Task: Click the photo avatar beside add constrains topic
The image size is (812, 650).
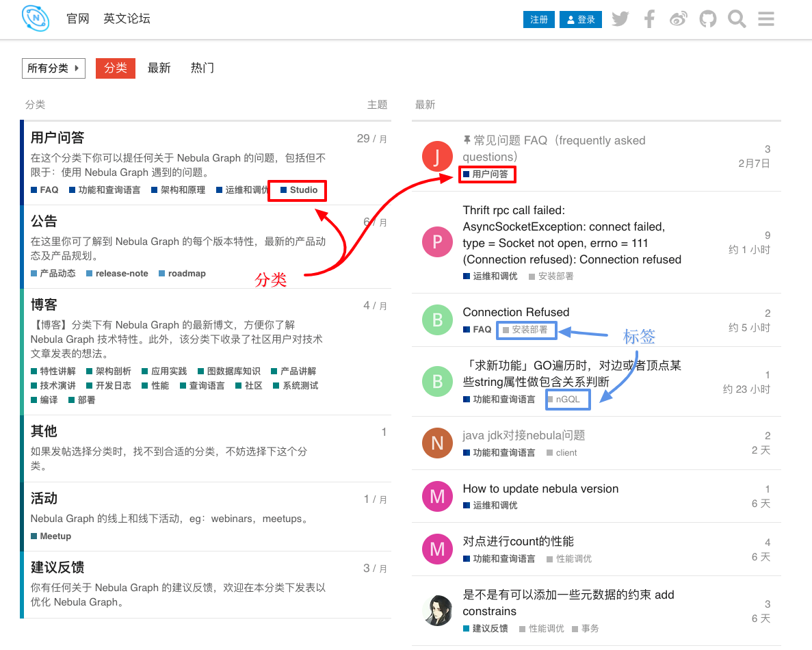Action: coord(437,610)
